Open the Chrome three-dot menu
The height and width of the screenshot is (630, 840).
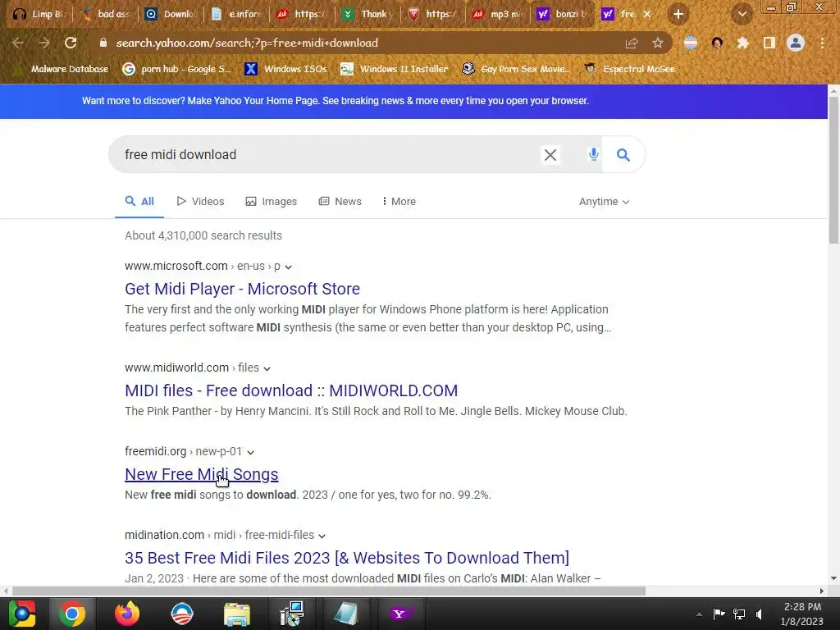(x=822, y=43)
